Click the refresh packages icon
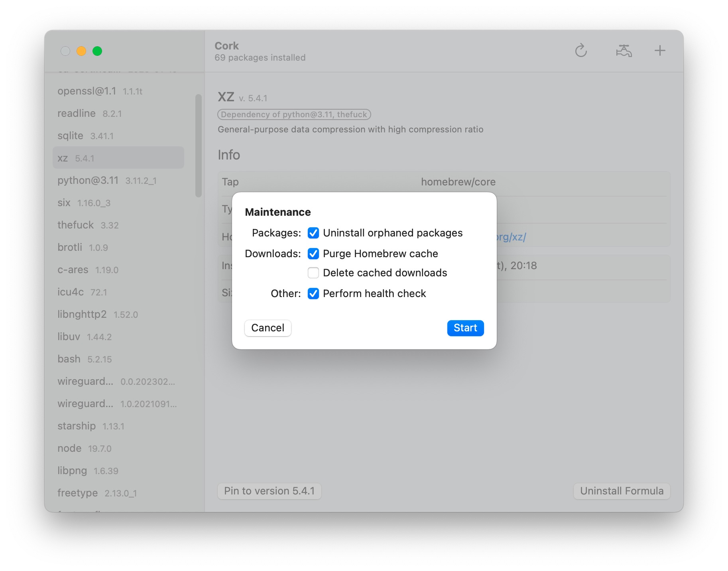728x571 pixels. coord(581,51)
